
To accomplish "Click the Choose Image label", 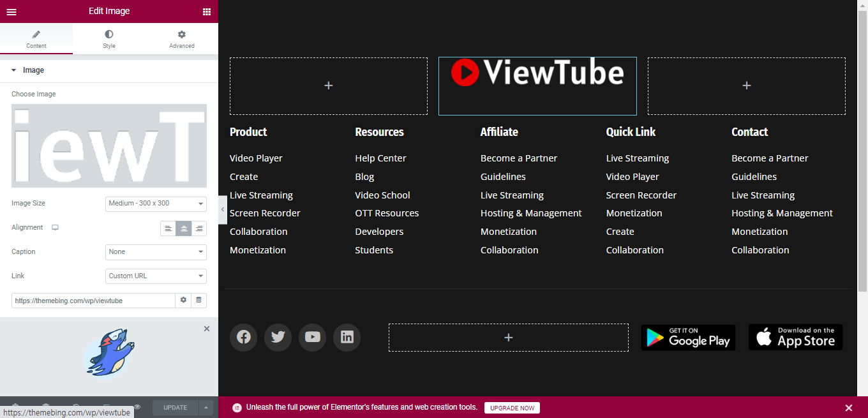I will [33, 94].
